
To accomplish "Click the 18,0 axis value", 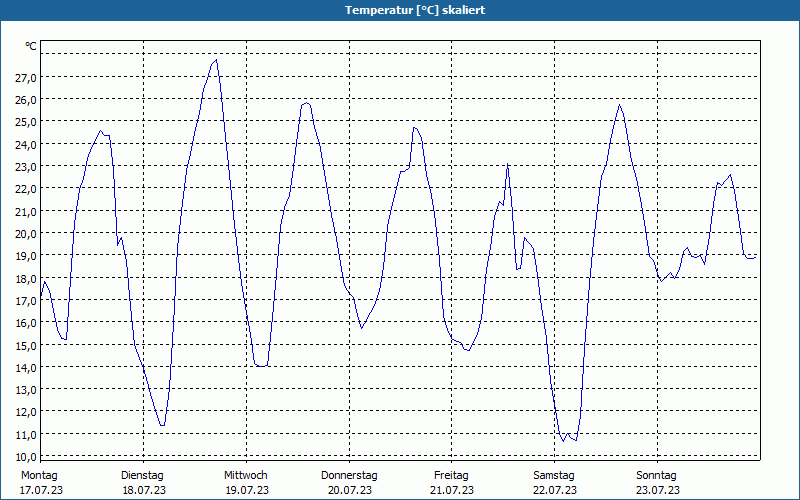I will pos(26,279).
